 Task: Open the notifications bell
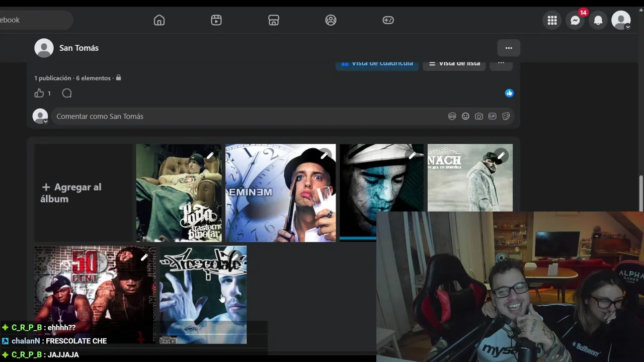point(598,20)
